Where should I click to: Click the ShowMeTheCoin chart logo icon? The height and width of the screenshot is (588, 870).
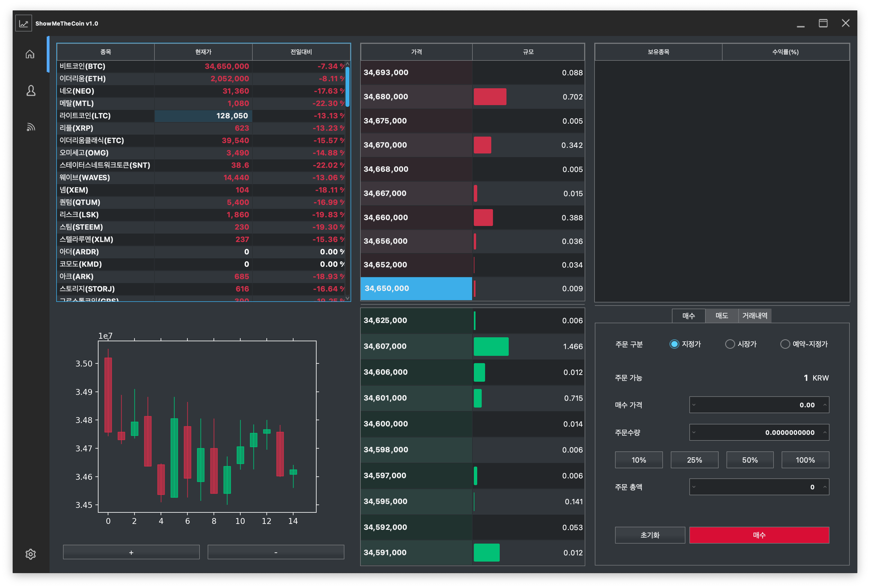pos(24,23)
